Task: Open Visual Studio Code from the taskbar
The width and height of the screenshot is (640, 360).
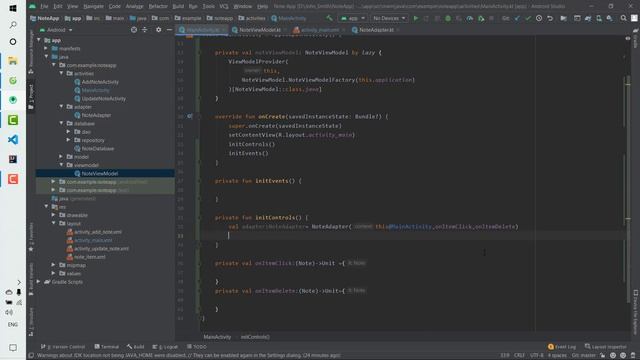Action: click(x=13, y=140)
